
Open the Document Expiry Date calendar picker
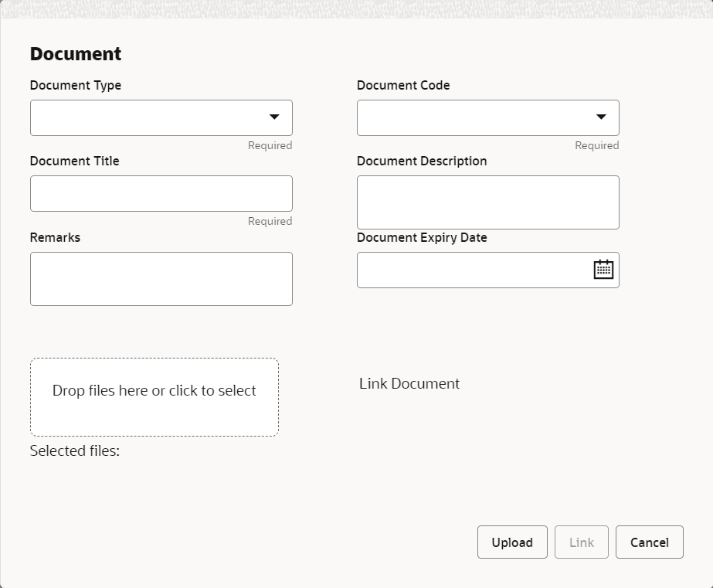click(x=603, y=270)
